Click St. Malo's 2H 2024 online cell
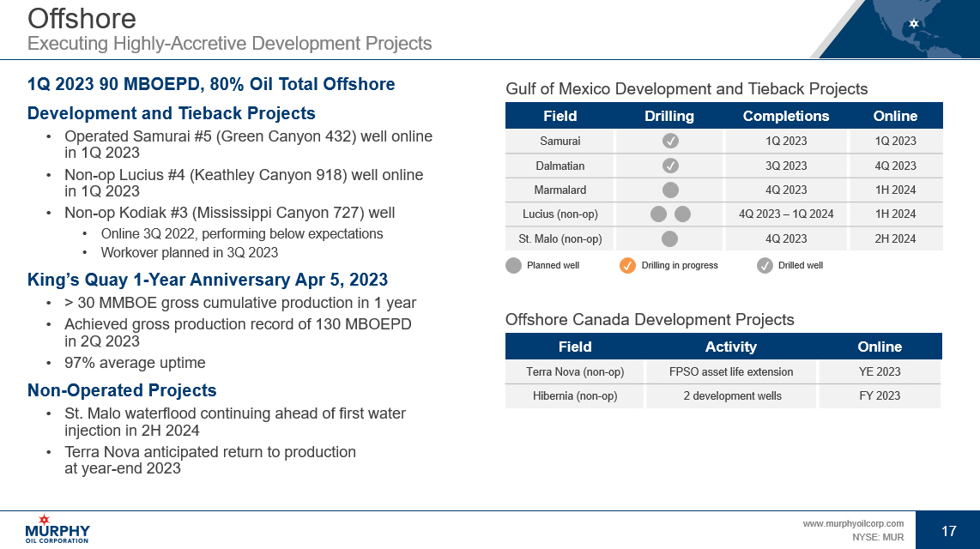The width and height of the screenshot is (980, 549). 896,238
